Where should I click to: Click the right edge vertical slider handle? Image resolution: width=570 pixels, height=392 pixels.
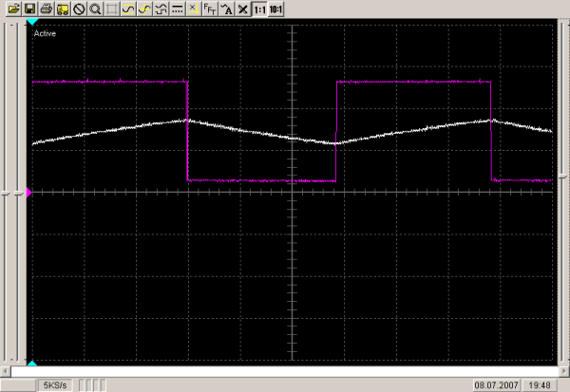(564, 193)
